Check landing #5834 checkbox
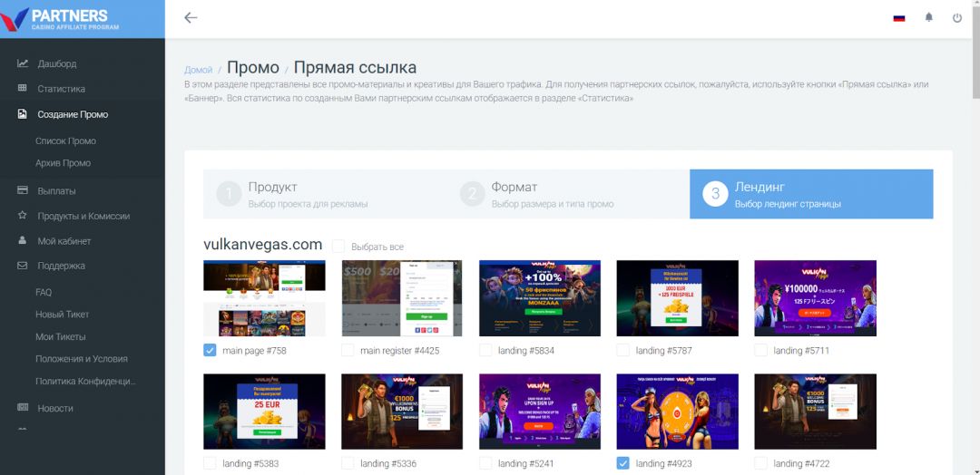The height and width of the screenshot is (475, 980). click(x=485, y=350)
